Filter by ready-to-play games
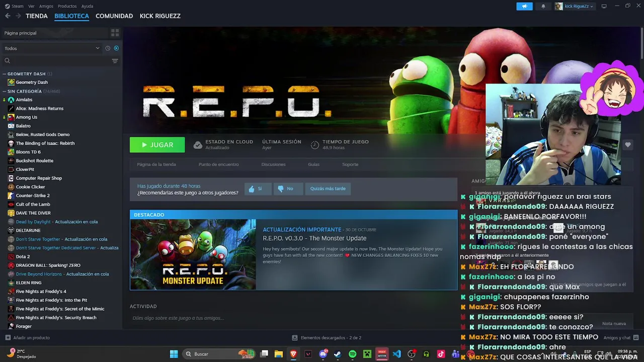The height and width of the screenshot is (362, 644). [116, 48]
